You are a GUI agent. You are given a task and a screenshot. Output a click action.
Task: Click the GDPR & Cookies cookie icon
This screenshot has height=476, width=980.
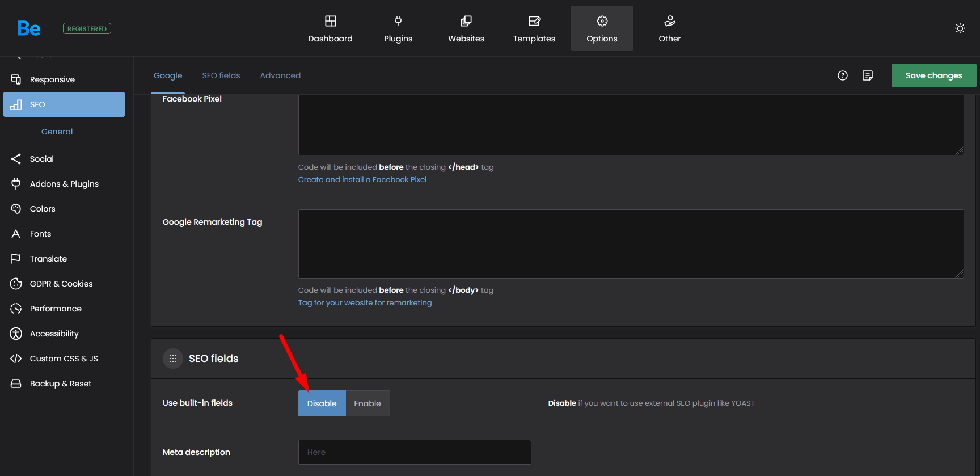click(16, 284)
